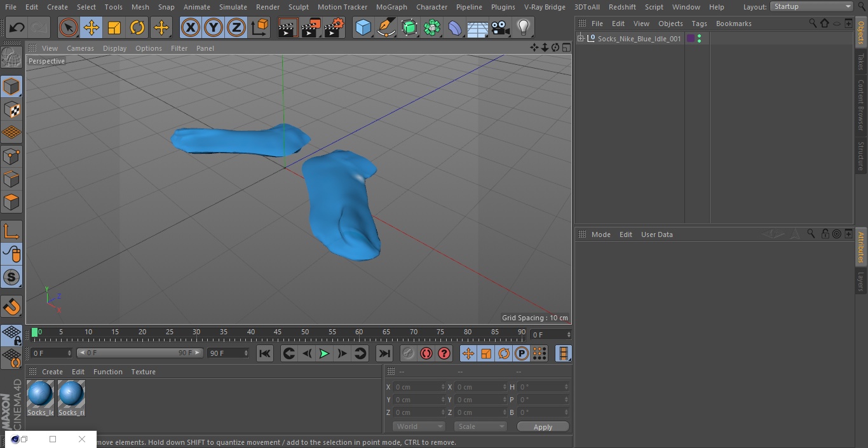
Task: Switch to the Takes tab
Action: (x=861, y=62)
